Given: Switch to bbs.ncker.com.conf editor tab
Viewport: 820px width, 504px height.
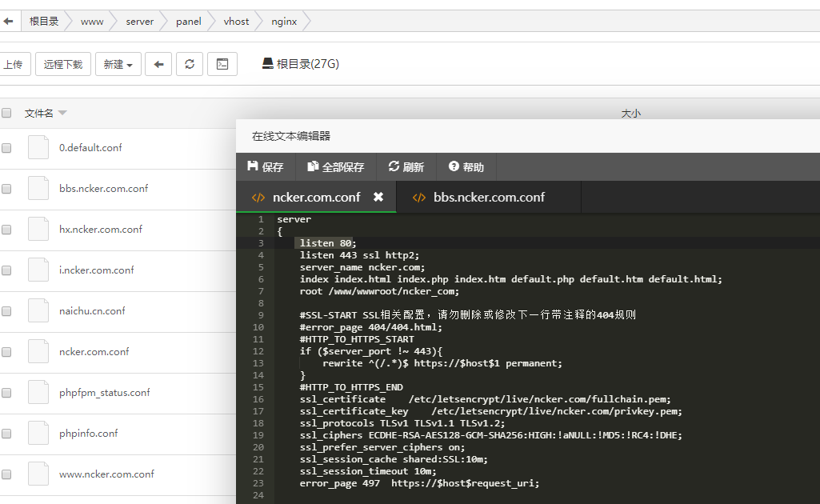Looking at the screenshot, I should tap(489, 197).
